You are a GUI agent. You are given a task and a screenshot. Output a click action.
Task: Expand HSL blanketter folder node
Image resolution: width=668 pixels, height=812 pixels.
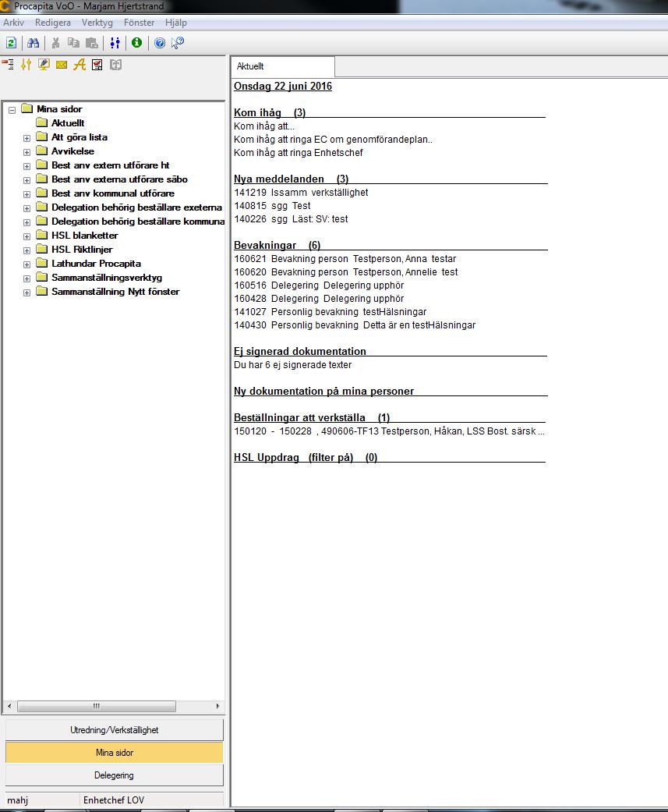27,236
